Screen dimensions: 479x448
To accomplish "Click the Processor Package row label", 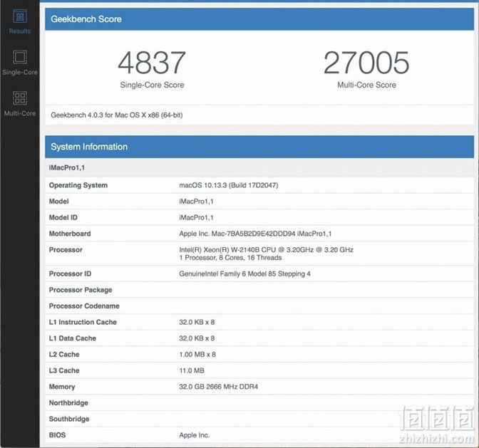I will (x=81, y=290).
